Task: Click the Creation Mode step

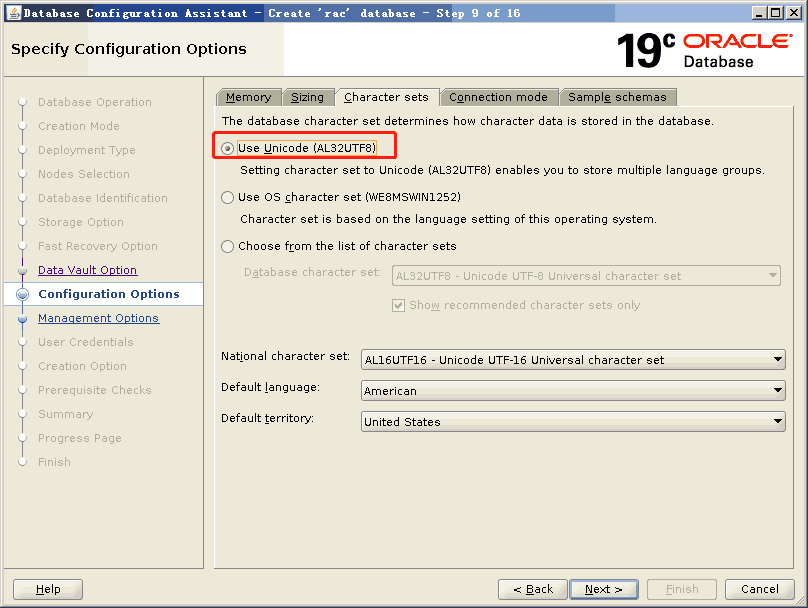Action: (79, 126)
